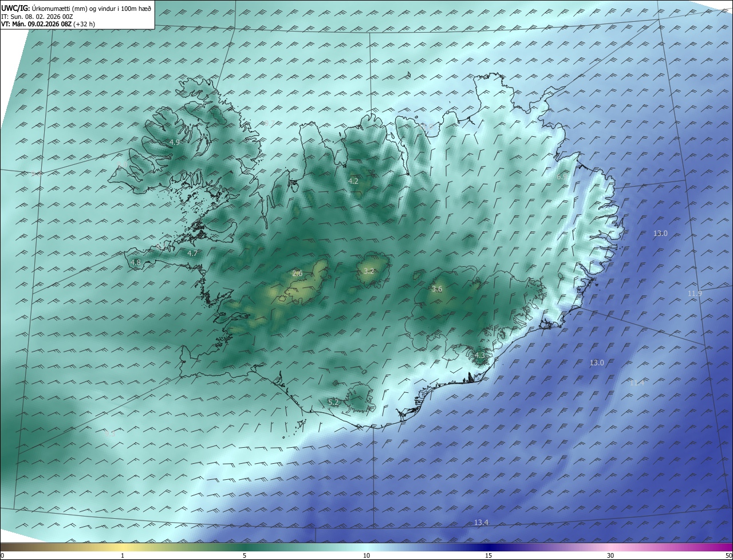Viewport: 733px width, 560px height.
Task: Click the 3.2 value label on the map
Action: (x=369, y=271)
